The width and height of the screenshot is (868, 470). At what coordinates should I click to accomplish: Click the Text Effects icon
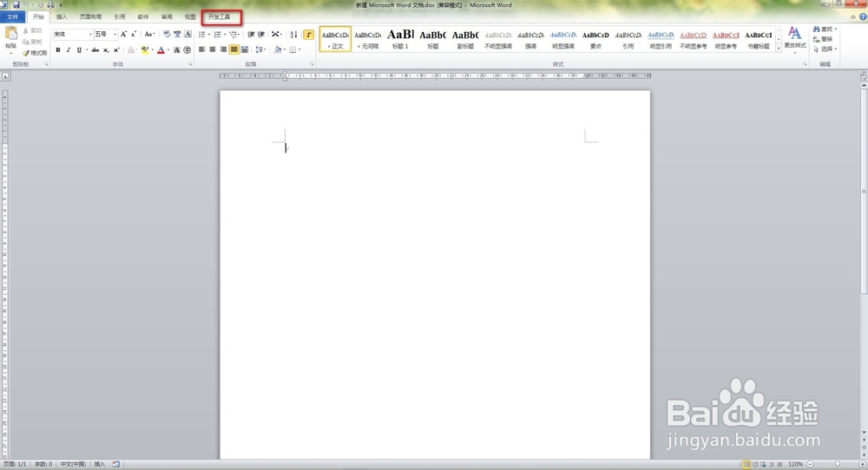point(131,49)
